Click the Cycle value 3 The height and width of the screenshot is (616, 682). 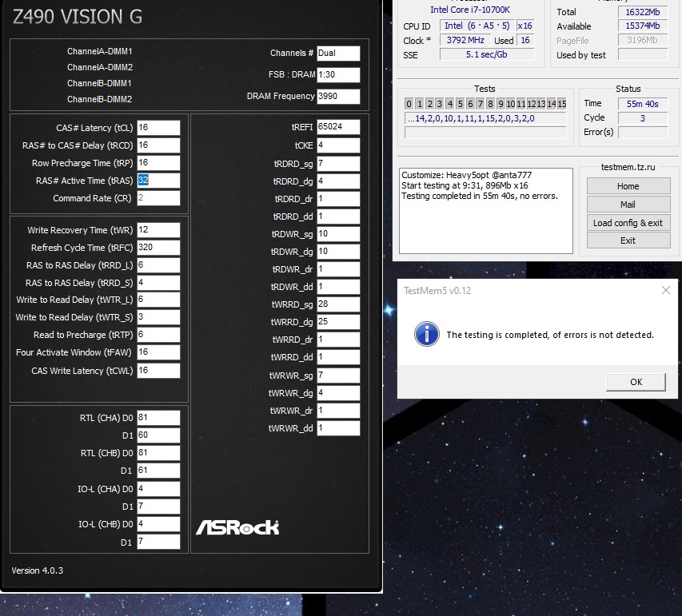point(642,117)
